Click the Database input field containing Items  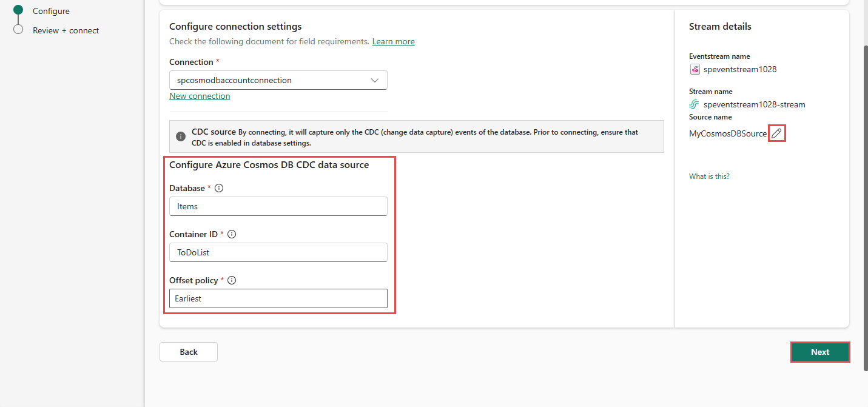coord(278,206)
